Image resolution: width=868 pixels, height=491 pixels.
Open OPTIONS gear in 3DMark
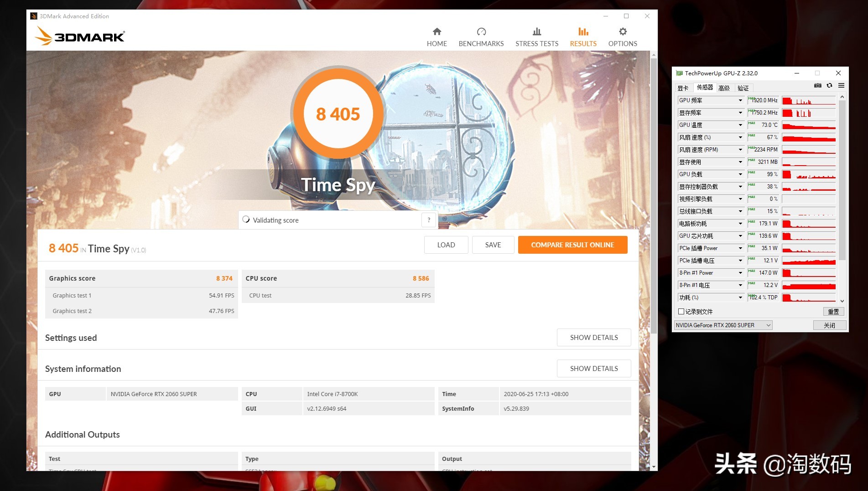623,37
